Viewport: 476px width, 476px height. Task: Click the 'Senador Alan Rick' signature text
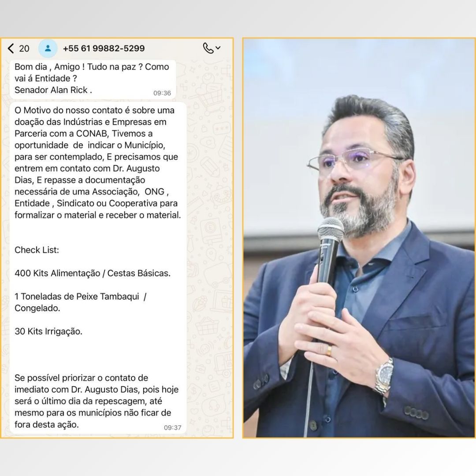point(53,90)
